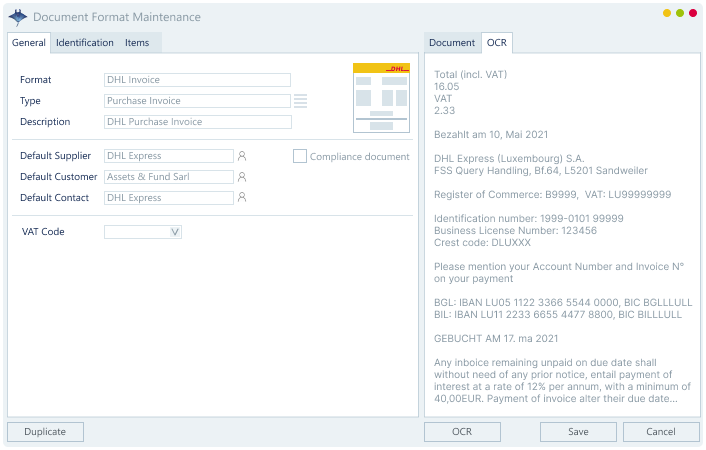Click the BGL IBAN line in OCR text
The width and height of the screenshot is (706, 450).
pyautogui.click(x=563, y=302)
